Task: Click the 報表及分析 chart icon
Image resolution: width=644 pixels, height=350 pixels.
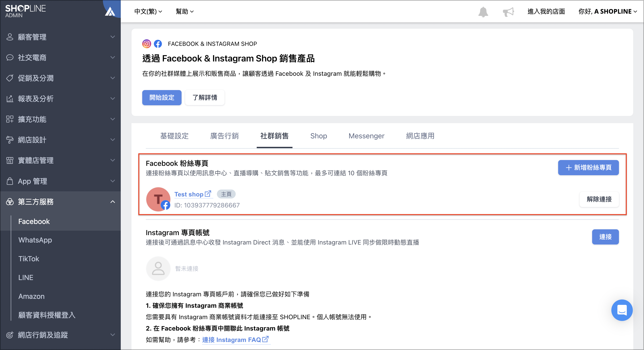Action: click(10, 99)
